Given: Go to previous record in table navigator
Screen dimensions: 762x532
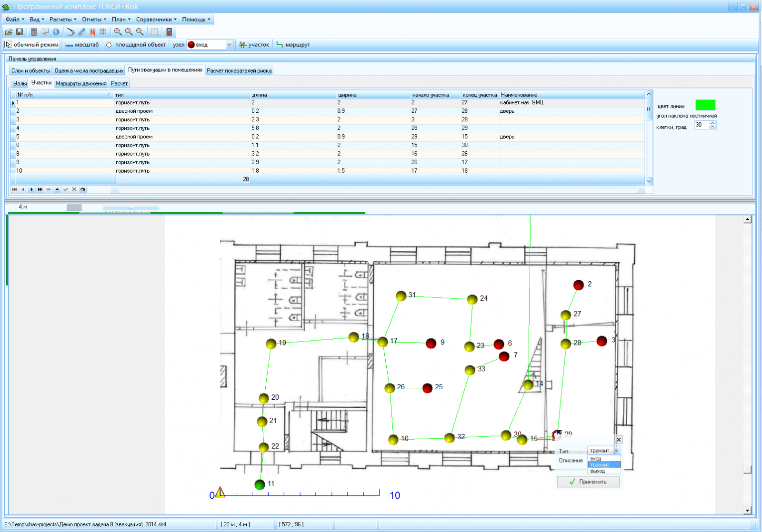Looking at the screenshot, I should [x=23, y=189].
